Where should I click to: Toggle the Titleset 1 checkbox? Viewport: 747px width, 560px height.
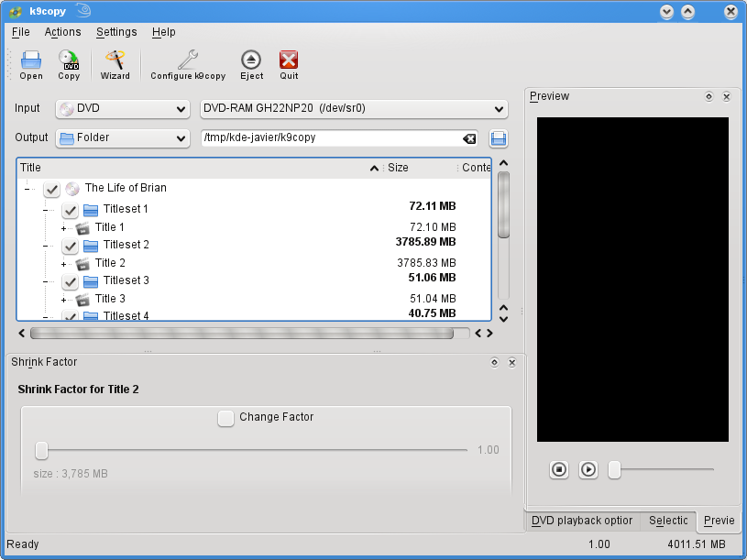pyautogui.click(x=70, y=210)
